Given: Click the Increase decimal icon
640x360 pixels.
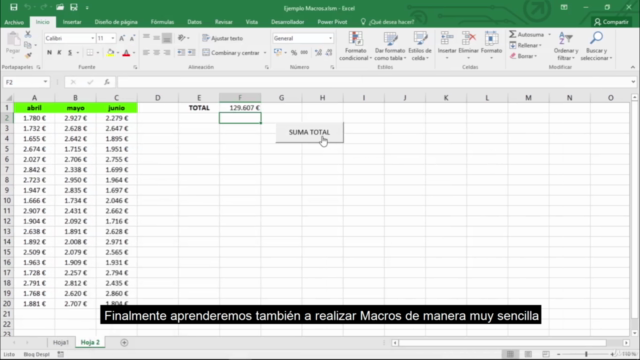Looking at the screenshot, I should [318, 53].
